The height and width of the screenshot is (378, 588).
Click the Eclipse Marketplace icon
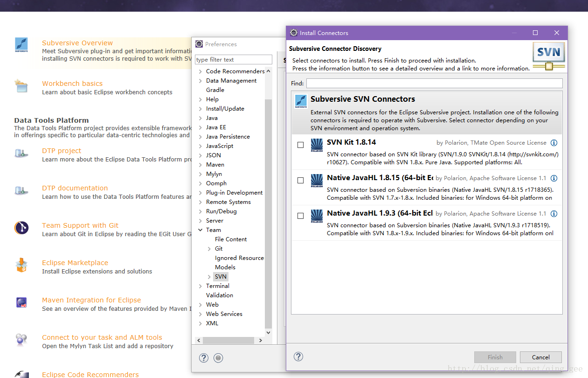pyautogui.click(x=21, y=265)
